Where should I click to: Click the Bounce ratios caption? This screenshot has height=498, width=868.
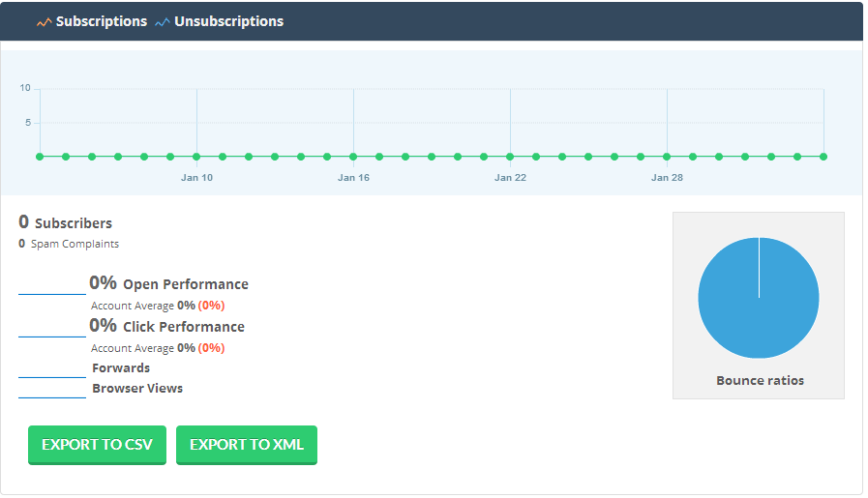tap(760, 381)
